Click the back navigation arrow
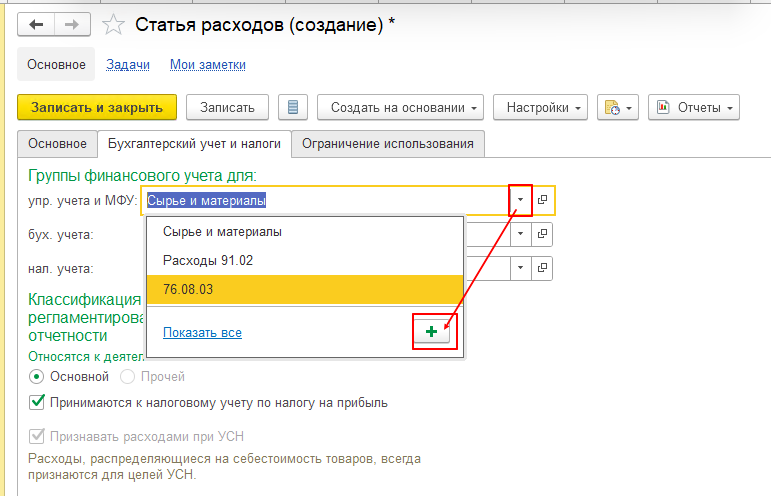Screen dimensions: 771x496 37,24
